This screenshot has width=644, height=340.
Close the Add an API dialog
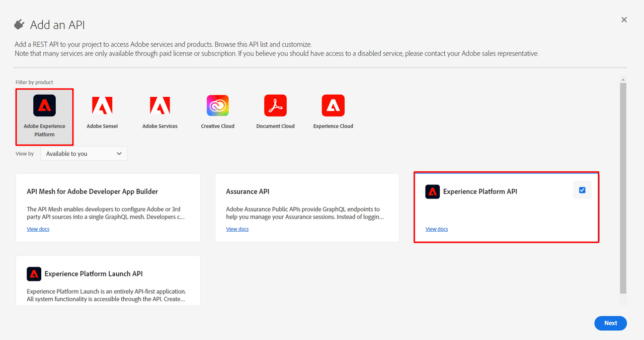624,20
